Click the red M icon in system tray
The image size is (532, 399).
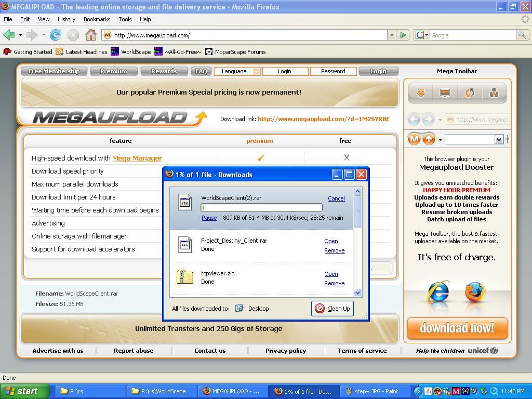coord(456,391)
